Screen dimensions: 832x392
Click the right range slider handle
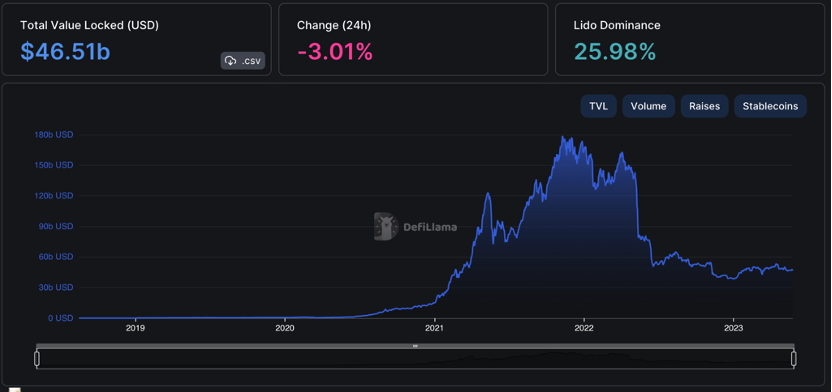tap(794, 359)
